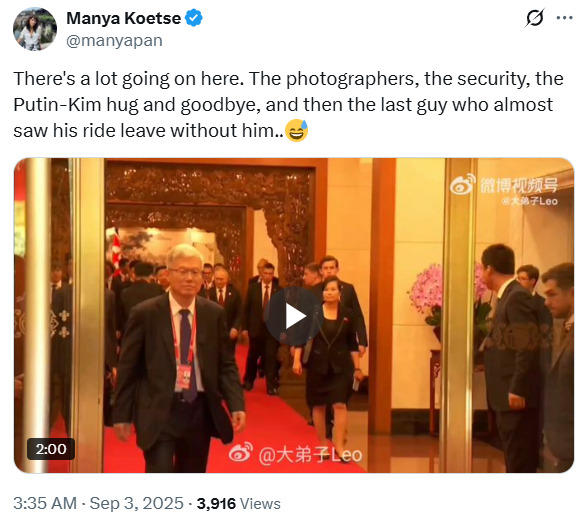Click the post timestamp 3:35 AM Sep 3, 2025
This screenshot has width=585, height=518.
[98, 503]
